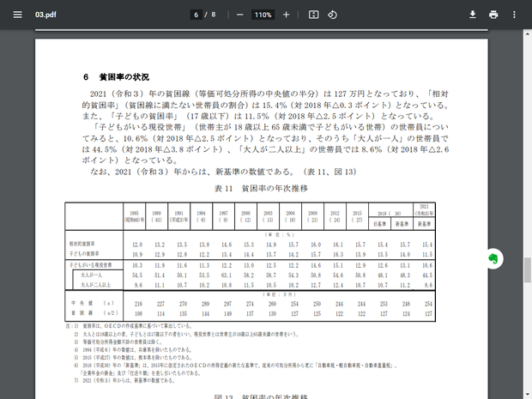Screen dimensions: 532x399
Task: Click the 大人が一人 row label
Action: [91, 275]
